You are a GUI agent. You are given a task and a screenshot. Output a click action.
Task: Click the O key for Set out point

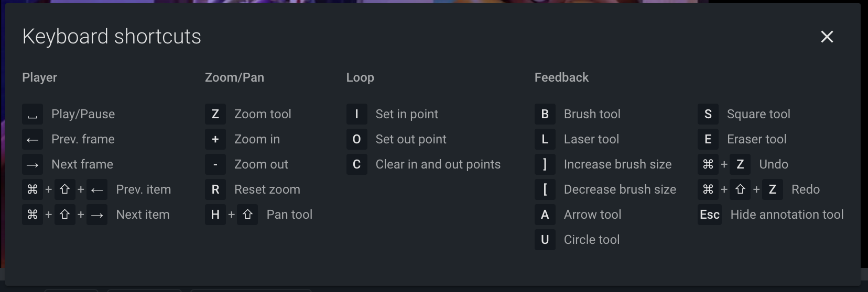point(356,139)
